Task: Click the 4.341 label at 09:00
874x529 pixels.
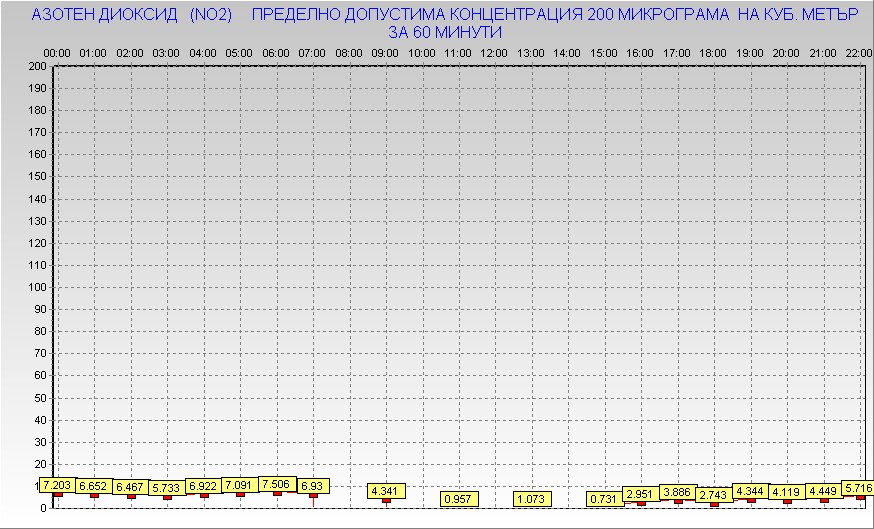Action: 386,491
